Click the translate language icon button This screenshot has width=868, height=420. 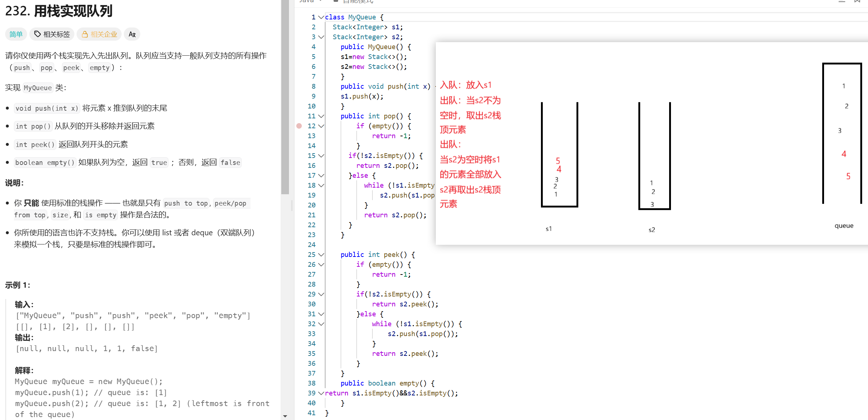(132, 34)
